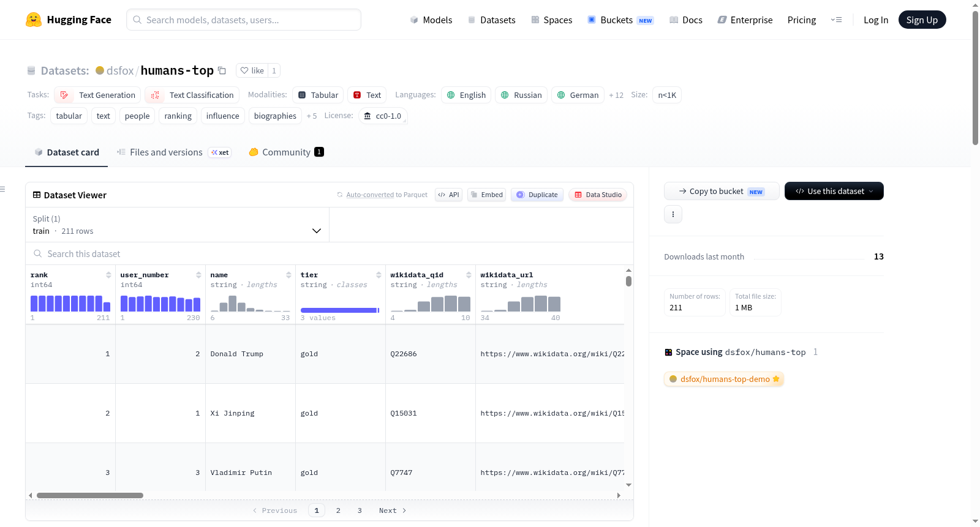This screenshot has height=527, width=980.
Task: Click the 'people' tag
Action: pos(137,116)
